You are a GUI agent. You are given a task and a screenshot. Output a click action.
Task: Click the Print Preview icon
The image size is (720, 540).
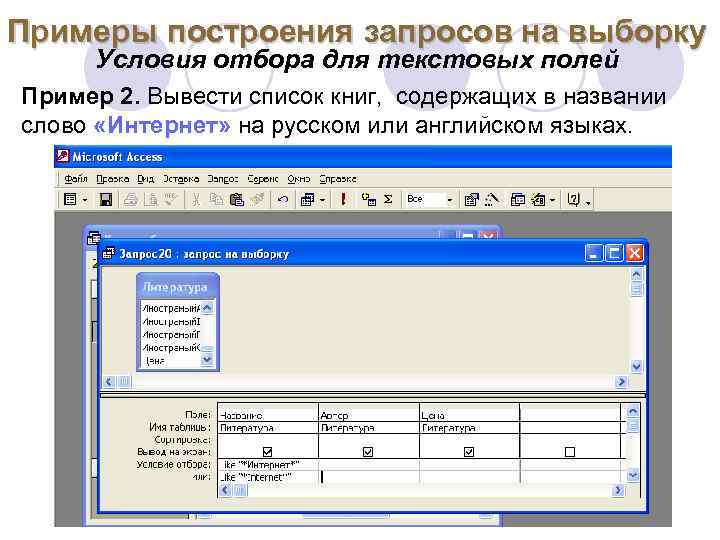pyautogui.click(x=151, y=200)
